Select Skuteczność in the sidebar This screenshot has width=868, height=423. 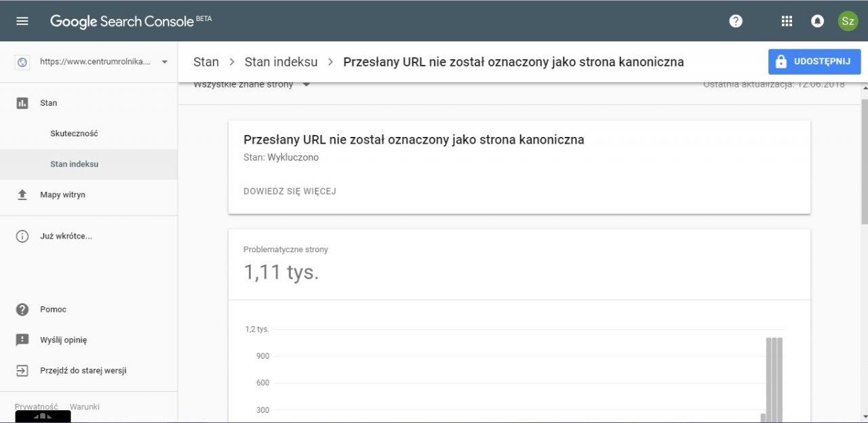click(x=74, y=134)
